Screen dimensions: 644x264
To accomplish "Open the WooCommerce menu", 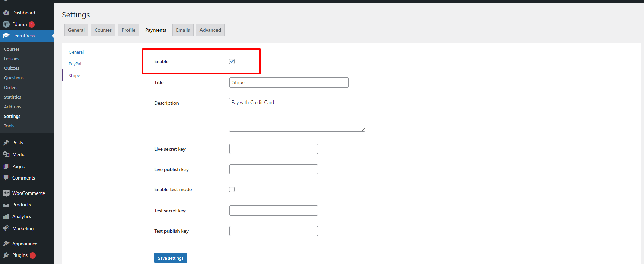I will (27, 193).
